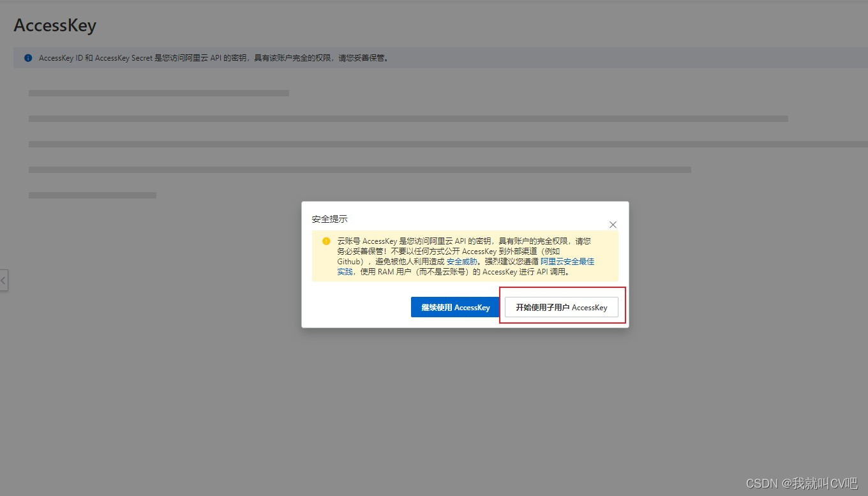Click the blue info icon on the AccessKey banner
The height and width of the screenshot is (496, 868).
(x=27, y=57)
